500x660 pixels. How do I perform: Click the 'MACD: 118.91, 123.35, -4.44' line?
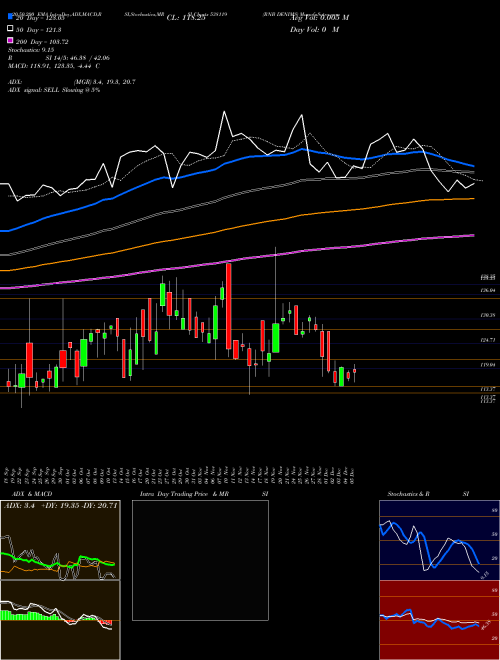point(54,66)
